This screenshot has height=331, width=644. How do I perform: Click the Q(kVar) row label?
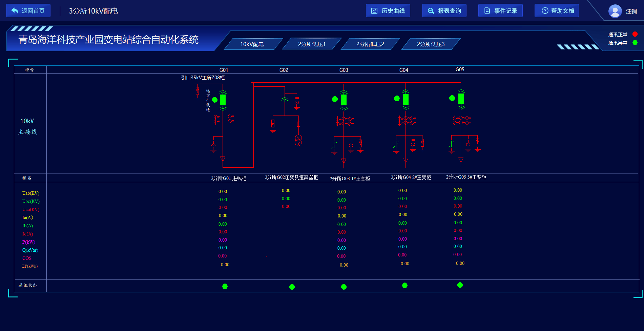tap(30, 250)
